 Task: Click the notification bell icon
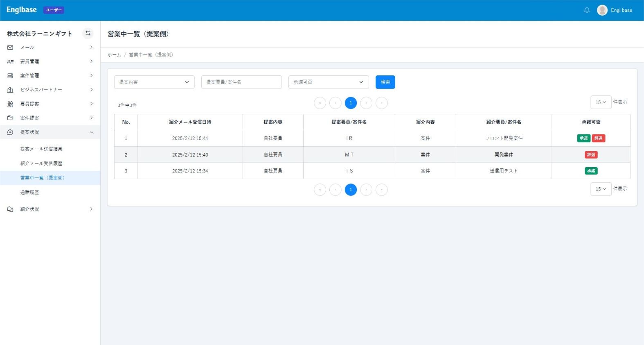[587, 10]
